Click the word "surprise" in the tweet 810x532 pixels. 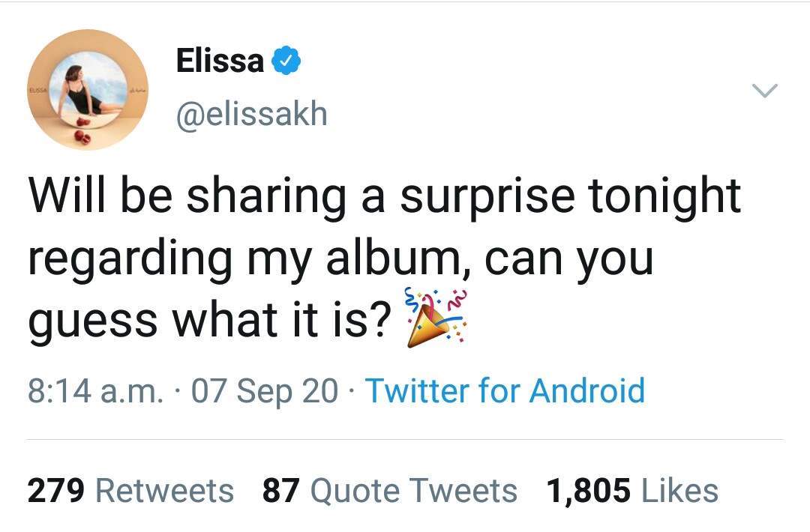[487, 198]
